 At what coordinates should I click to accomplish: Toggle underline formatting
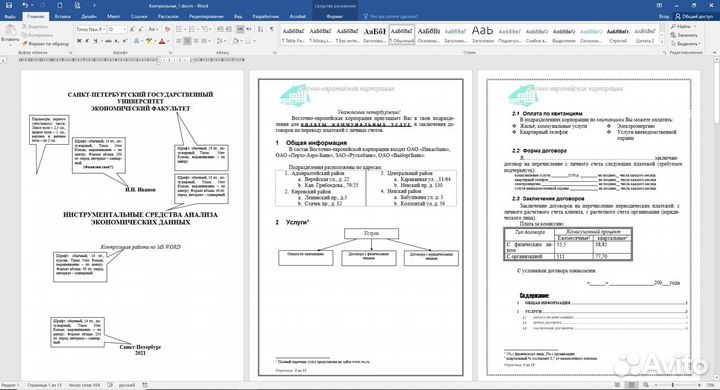96,41
